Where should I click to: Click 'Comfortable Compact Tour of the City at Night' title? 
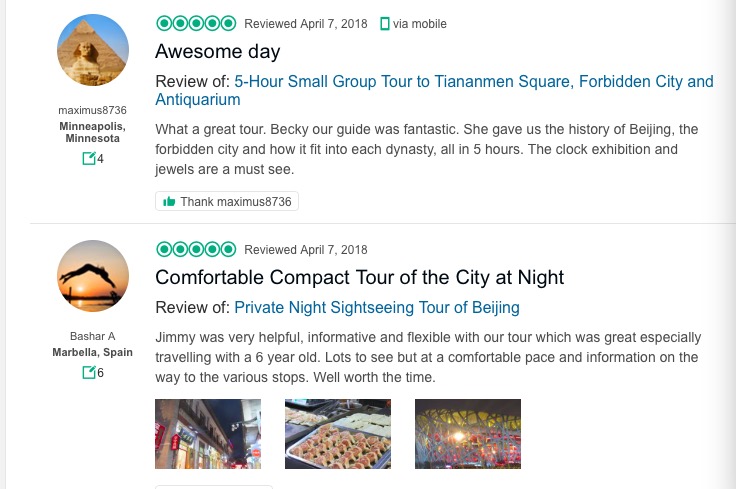coord(359,277)
